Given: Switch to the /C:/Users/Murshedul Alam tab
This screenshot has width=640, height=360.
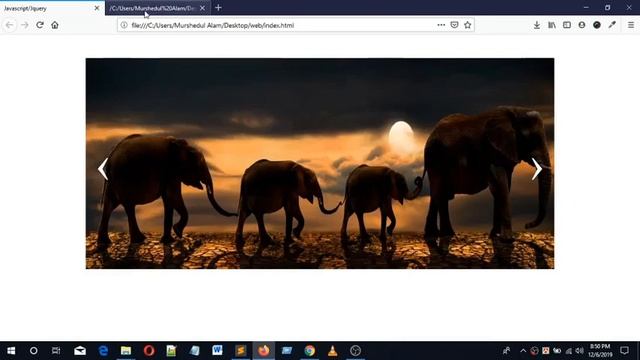Looking at the screenshot, I should click(x=158, y=8).
